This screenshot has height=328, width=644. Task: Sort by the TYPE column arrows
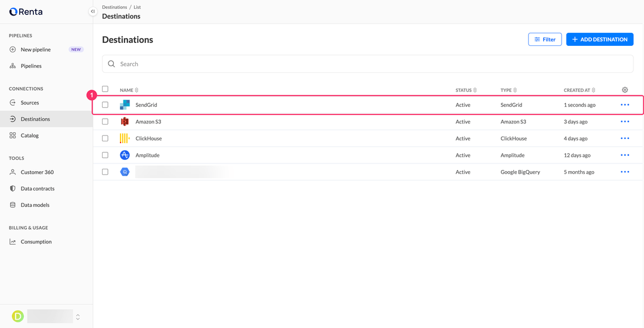(x=515, y=90)
